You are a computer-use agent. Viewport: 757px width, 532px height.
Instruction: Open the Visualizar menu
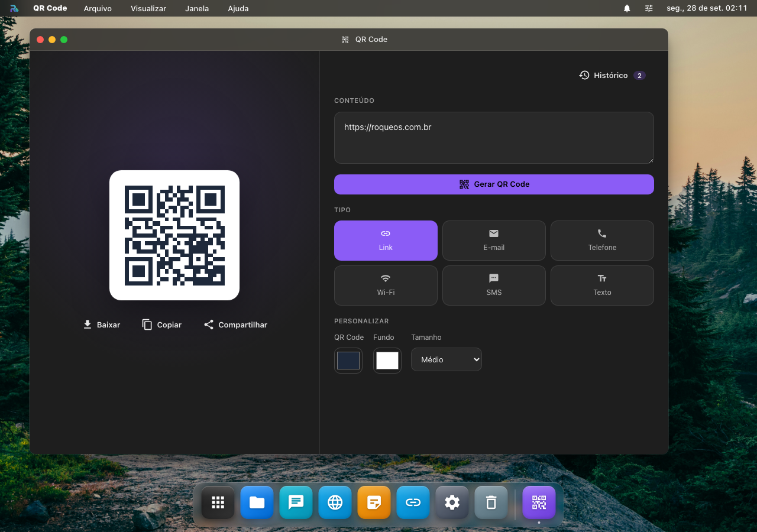(x=148, y=8)
